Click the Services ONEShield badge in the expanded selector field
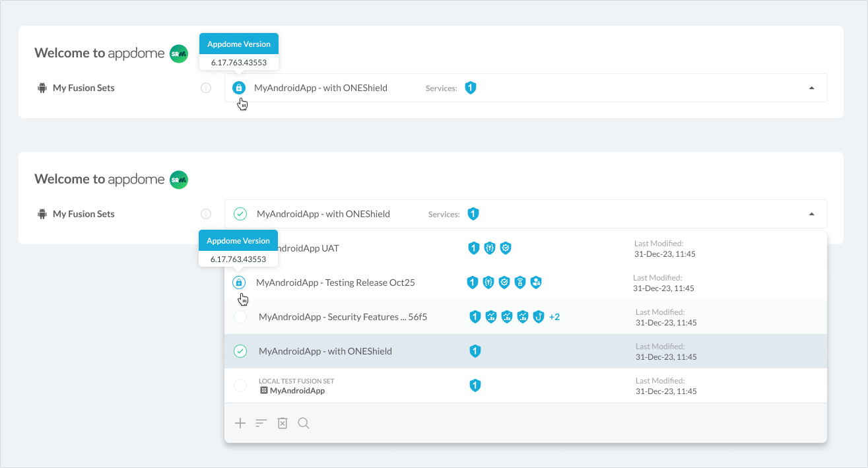 tap(473, 214)
